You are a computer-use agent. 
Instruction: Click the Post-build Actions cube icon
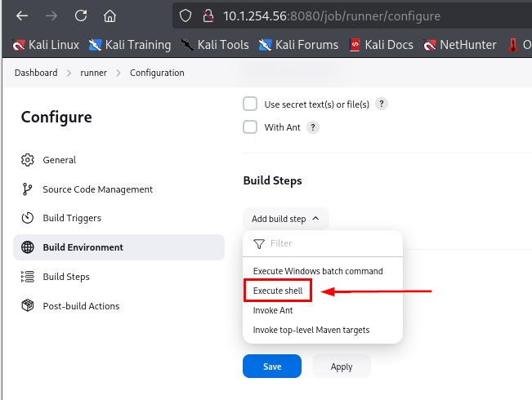click(28, 306)
